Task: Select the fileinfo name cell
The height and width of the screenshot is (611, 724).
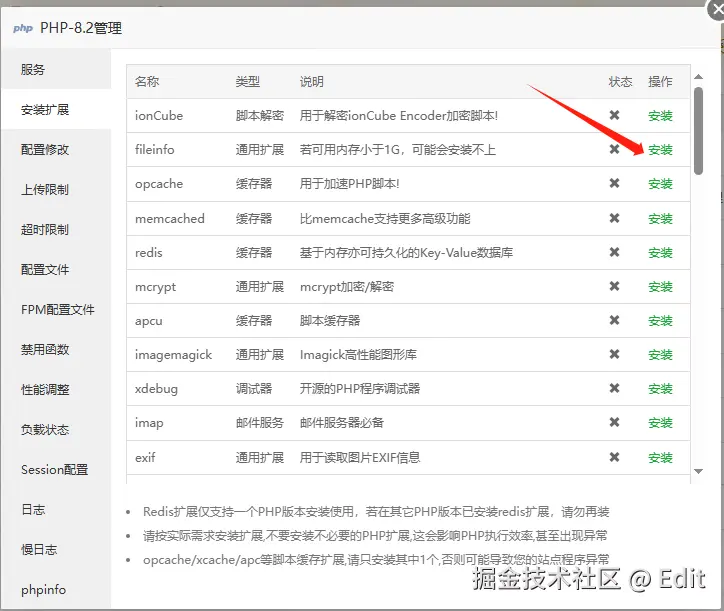Action: coord(155,150)
